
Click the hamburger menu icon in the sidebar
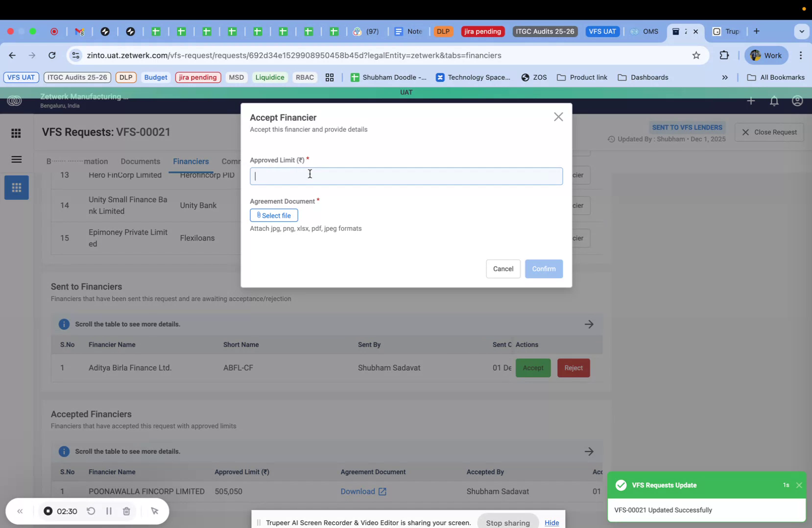pos(16,159)
